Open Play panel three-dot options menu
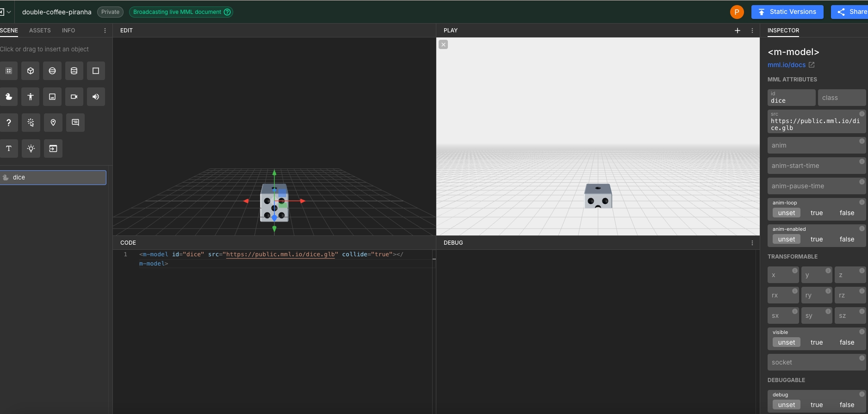 [x=752, y=31]
